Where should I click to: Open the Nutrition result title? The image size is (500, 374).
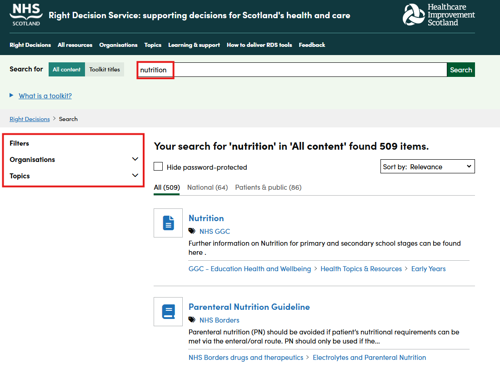206,218
